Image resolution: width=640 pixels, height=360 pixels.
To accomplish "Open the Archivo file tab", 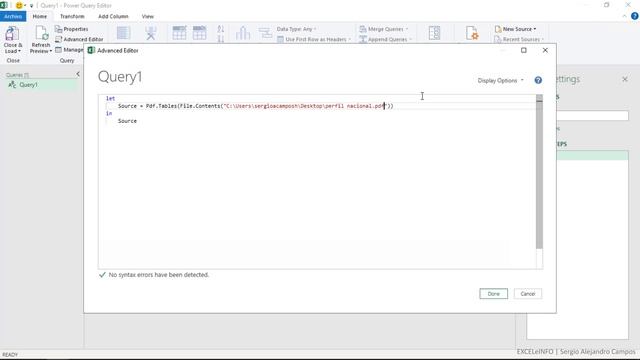I will coord(13,16).
